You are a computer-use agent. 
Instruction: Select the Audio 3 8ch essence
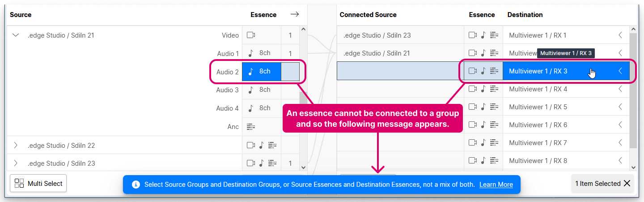261,90
